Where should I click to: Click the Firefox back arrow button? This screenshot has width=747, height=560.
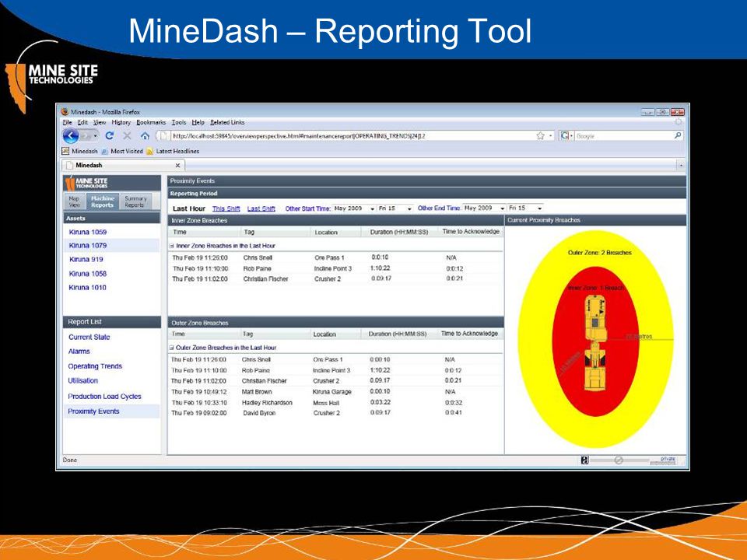tap(71, 136)
